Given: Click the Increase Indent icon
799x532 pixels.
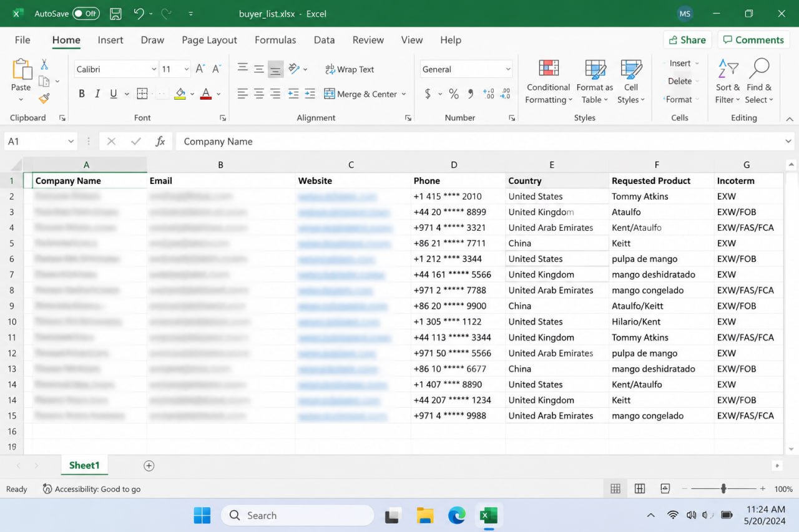Looking at the screenshot, I should point(310,94).
